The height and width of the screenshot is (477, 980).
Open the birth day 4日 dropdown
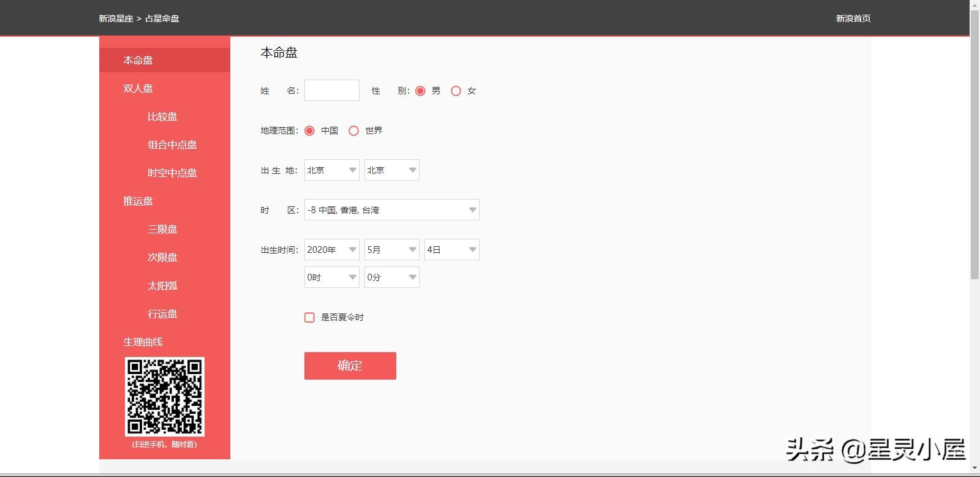pyautogui.click(x=451, y=250)
